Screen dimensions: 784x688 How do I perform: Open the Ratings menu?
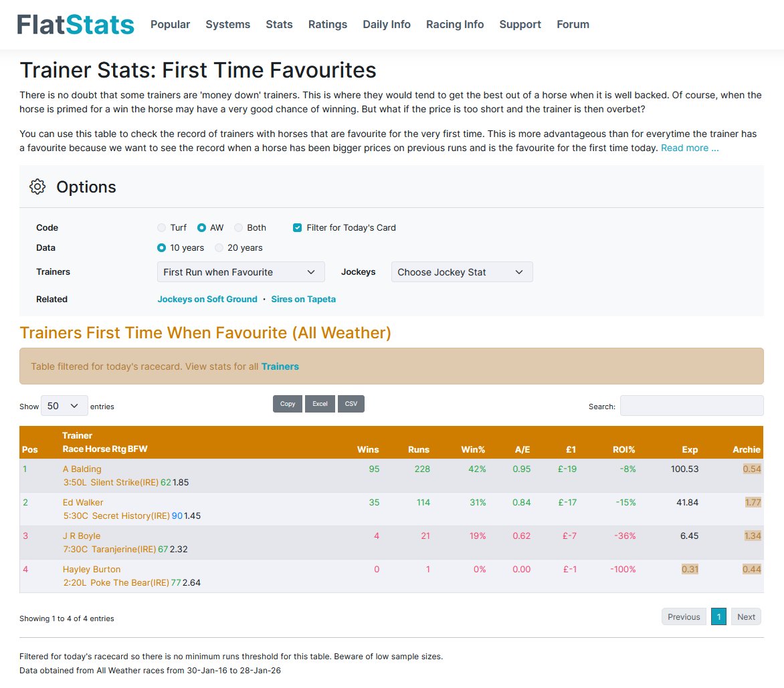tap(328, 25)
